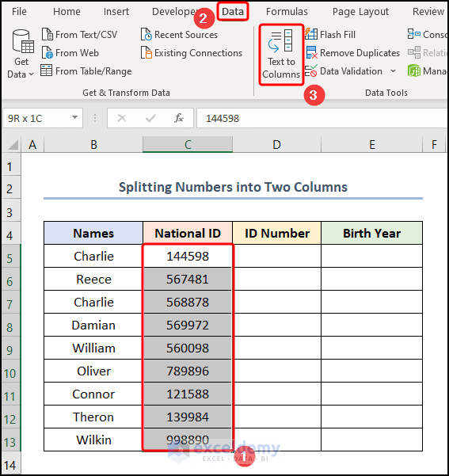Open the Get Data menu
This screenshot has width=449, height=476.
click(x=21, y=54)
